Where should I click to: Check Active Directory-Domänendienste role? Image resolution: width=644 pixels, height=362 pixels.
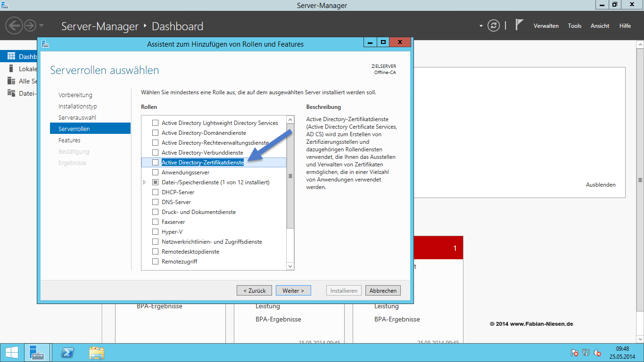point(156,133)
